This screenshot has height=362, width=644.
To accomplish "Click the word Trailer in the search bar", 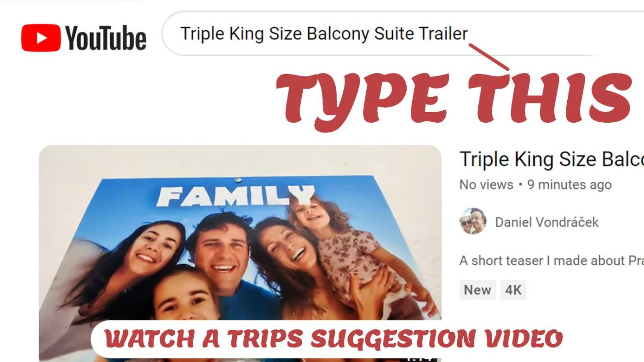I will coord(443,34).
